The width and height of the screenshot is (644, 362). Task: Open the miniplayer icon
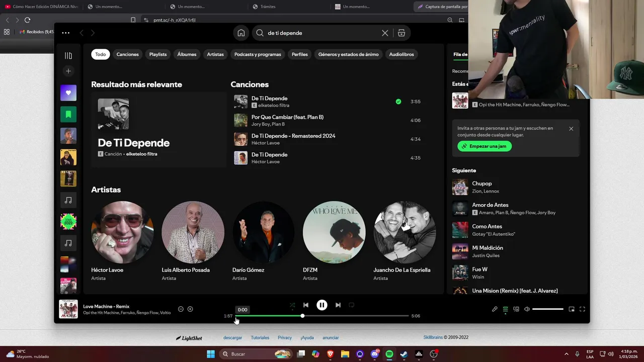(x=572, y=309)
